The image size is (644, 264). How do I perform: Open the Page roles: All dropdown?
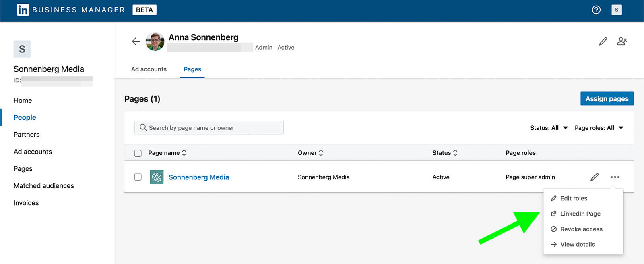(x=599, y=128)
